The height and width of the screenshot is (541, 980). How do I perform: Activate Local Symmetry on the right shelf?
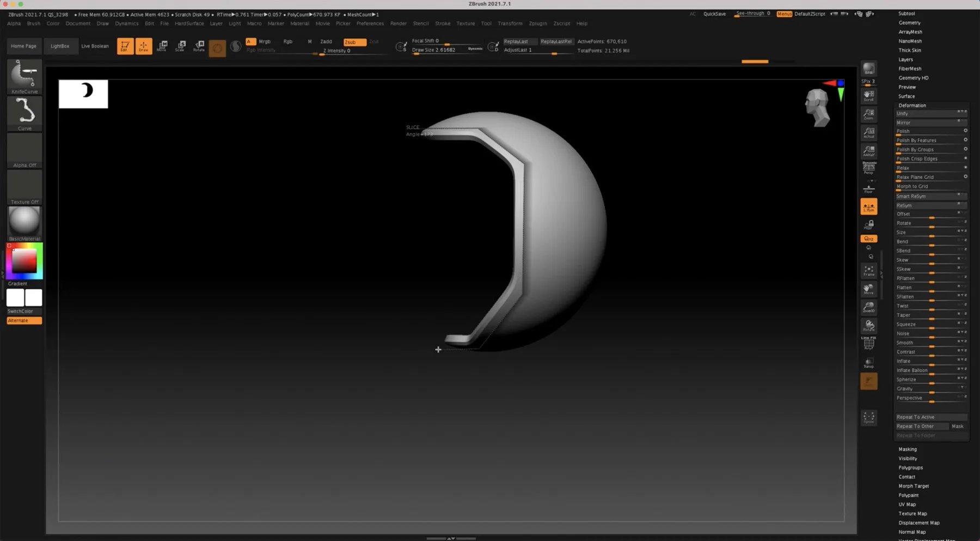click(x=869, y=206)
